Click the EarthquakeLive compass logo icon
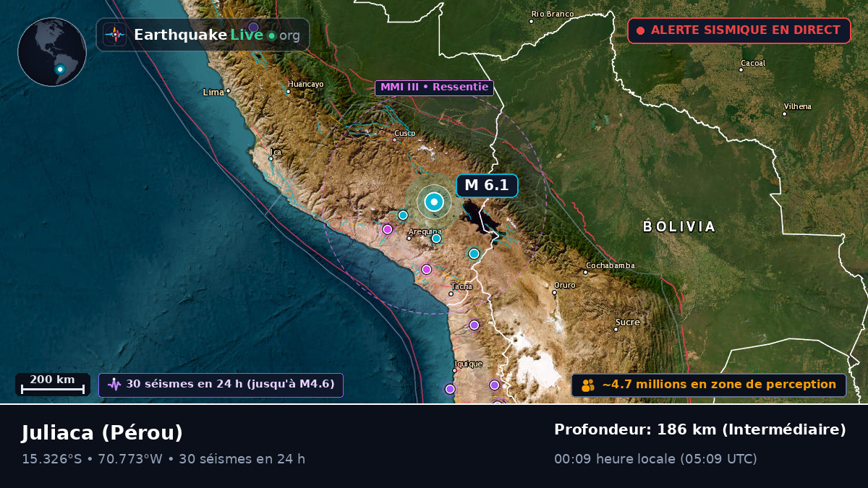Screen dimensions: 868x488 [x=114, y=35]
